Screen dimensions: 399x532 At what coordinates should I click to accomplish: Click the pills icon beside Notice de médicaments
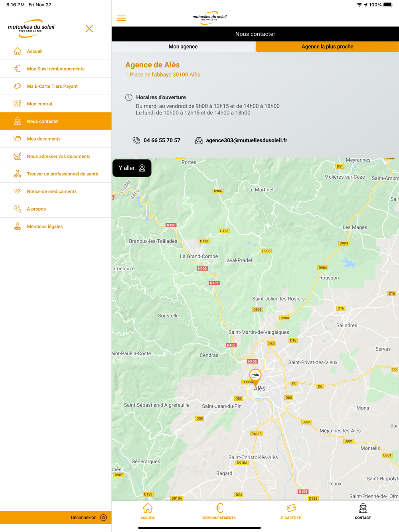(x=17, y=191)
